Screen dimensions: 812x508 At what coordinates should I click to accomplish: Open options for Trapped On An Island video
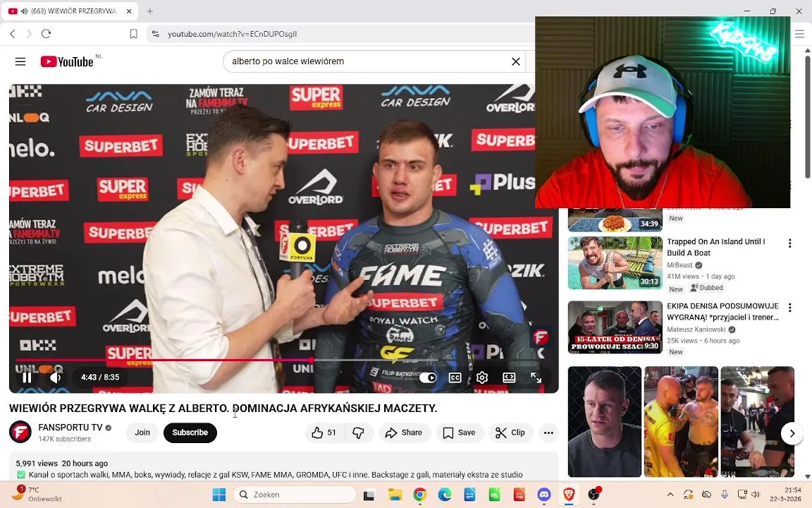[789, 243]
